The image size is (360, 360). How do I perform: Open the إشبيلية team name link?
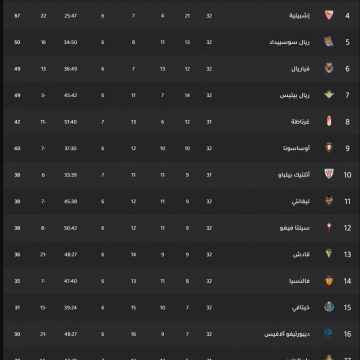pos(299,16)
